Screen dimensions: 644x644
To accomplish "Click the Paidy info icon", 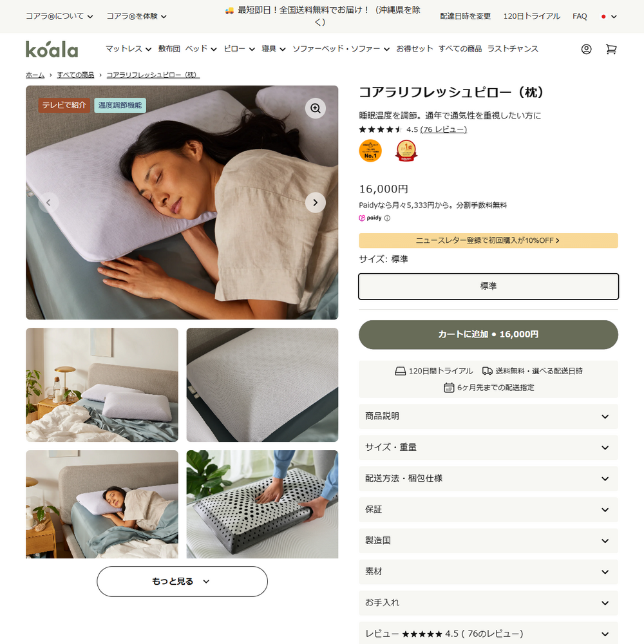I will tap(387, 218).
